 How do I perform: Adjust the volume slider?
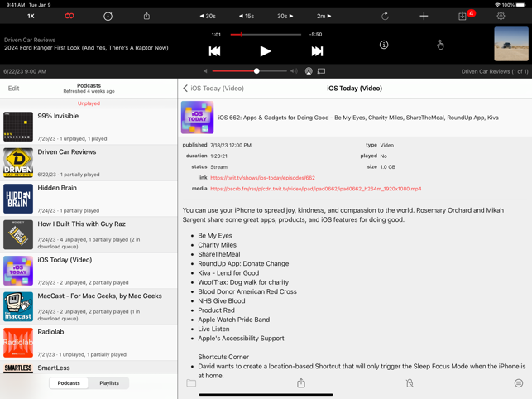(249, 71)
